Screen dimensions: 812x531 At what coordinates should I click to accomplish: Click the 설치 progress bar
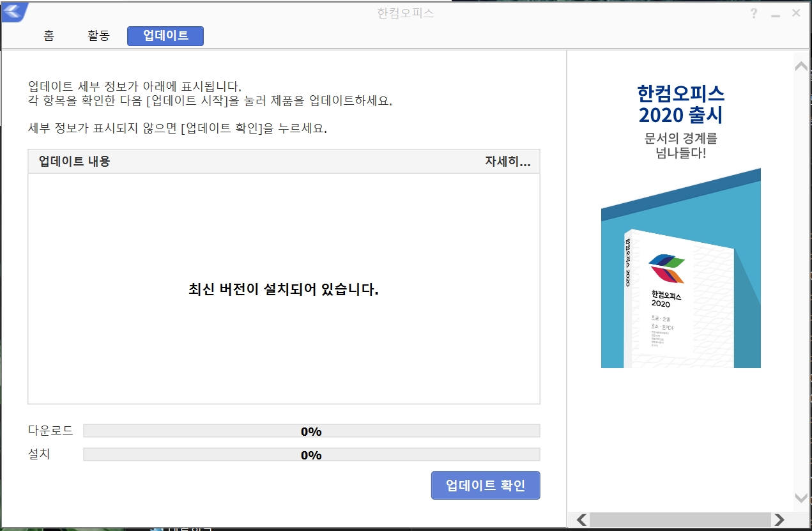point(312,455)
